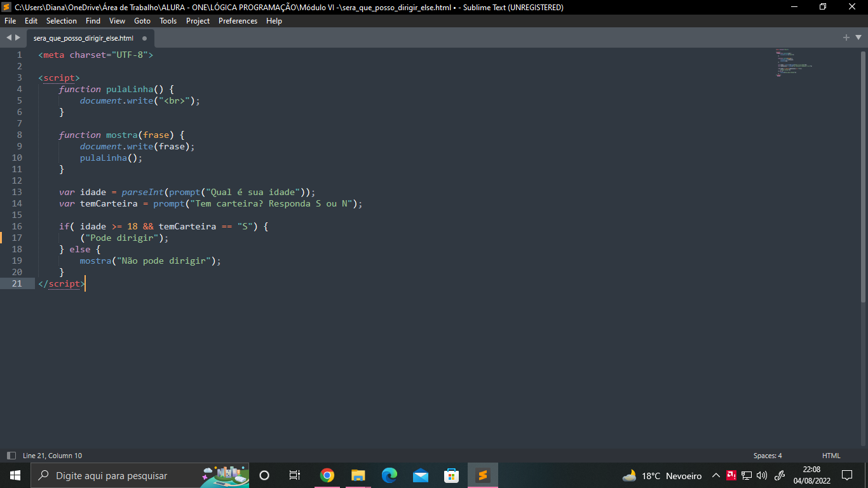868x488 pixels.
Task: Add a new tab with plus icon
Action: point(846,37)
